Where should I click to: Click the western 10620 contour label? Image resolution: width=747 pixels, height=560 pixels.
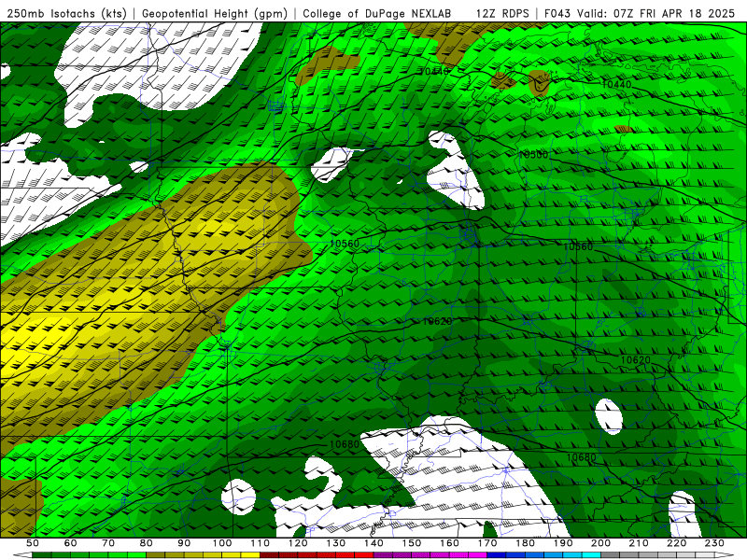(437, 321)
